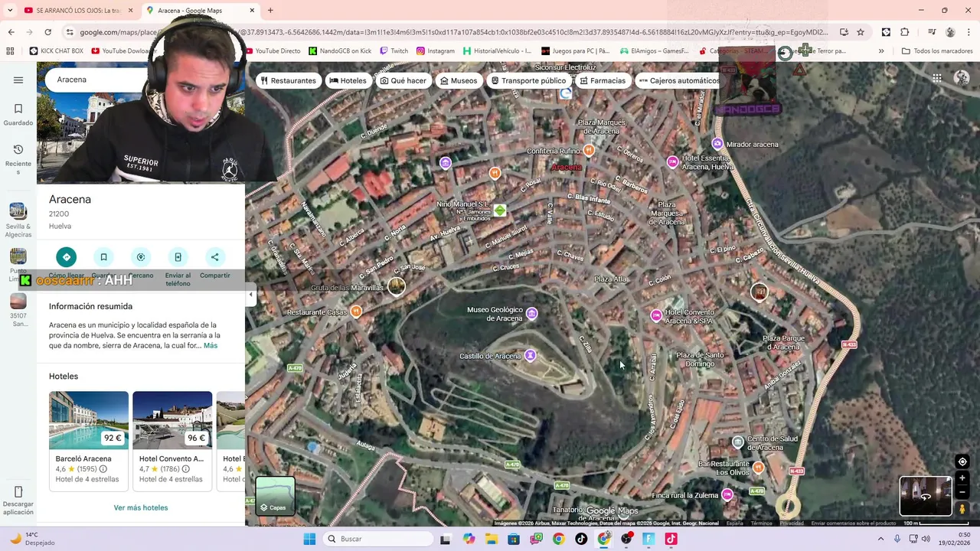Click the Compartir share icon

point(214,257)
